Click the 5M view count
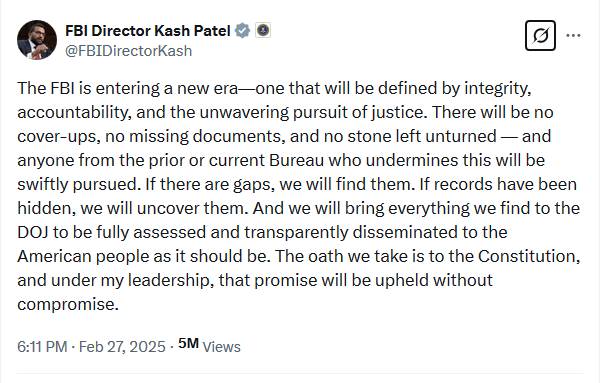Viewport: 604px width, 383px height. pos(188,343)
